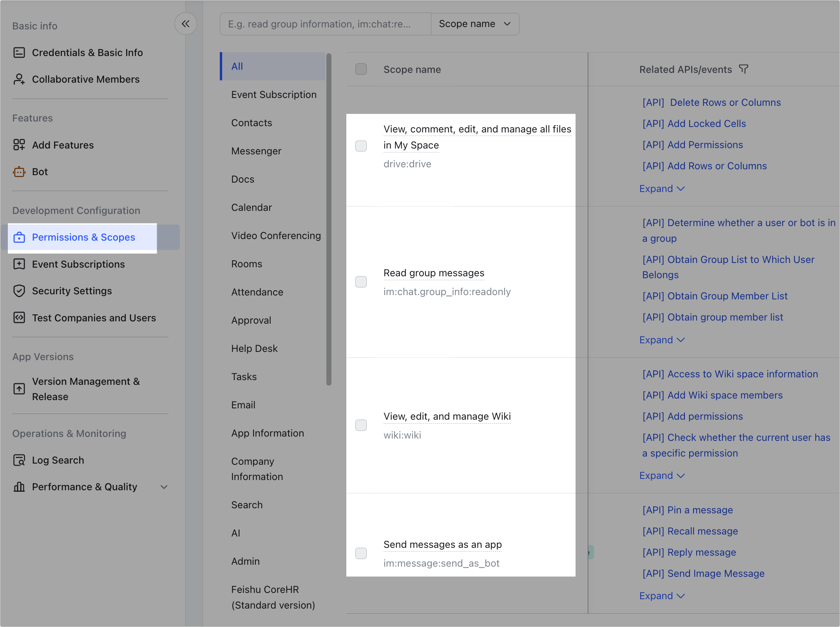Viewport: 840px width, 627px height.
Task: Expand Performance & Quality menu chevron
Action: 164,487
